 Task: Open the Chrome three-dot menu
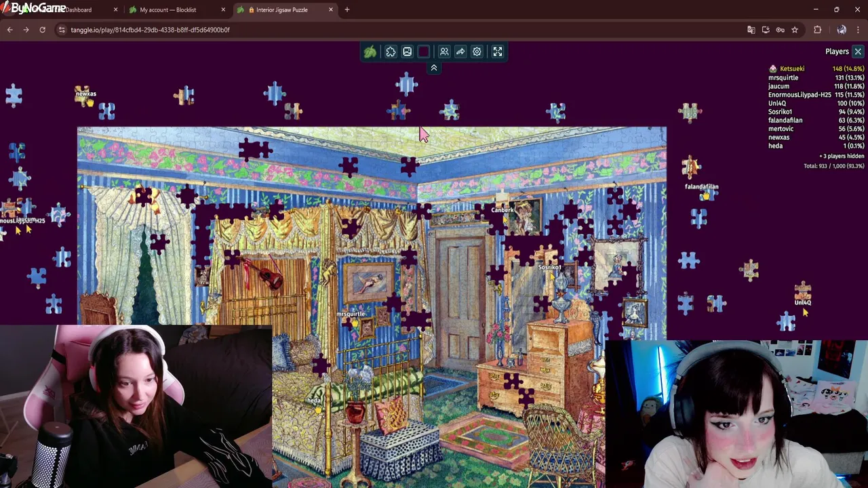pos(859,30)
